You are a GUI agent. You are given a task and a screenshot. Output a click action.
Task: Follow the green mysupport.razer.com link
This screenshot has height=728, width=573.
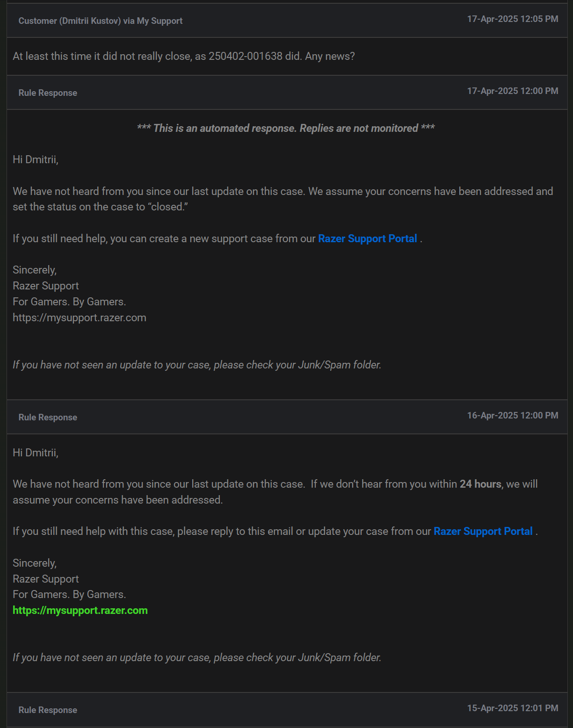tap(80, 610)
